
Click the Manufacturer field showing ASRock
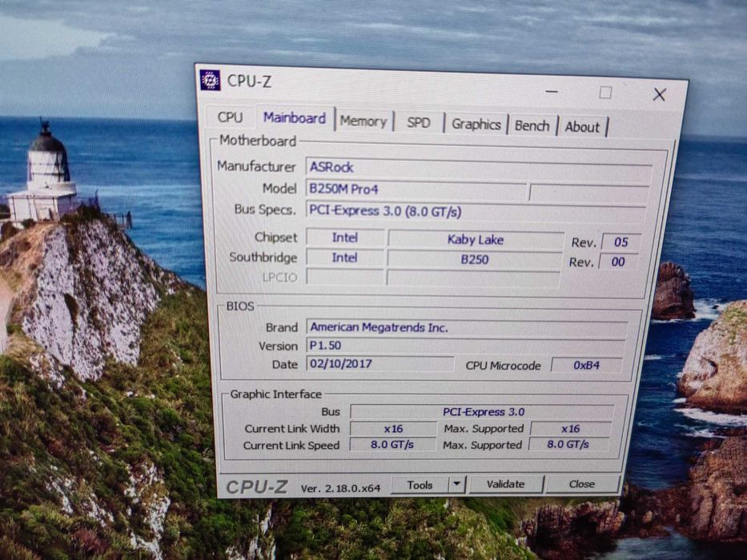(x=479, y=168)
